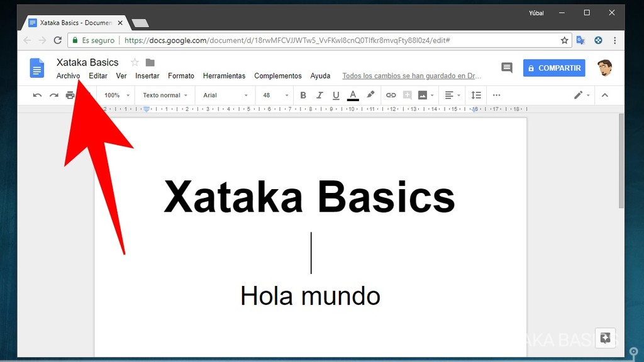Open the text color picker

(353, 96)
